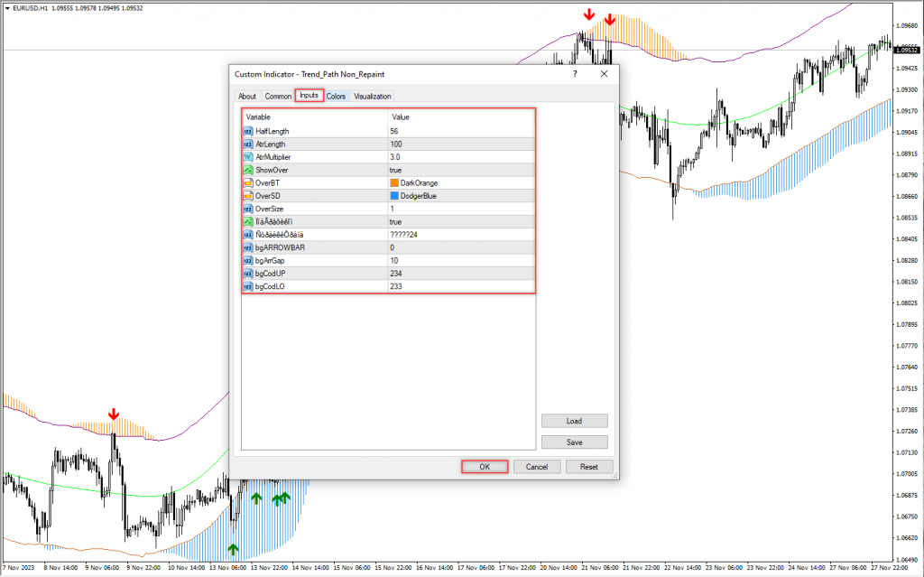The height and width of the screenshot is (577, 924).
Task: Select AtrMultiplier value 3.0
Action: pos(461,157)
